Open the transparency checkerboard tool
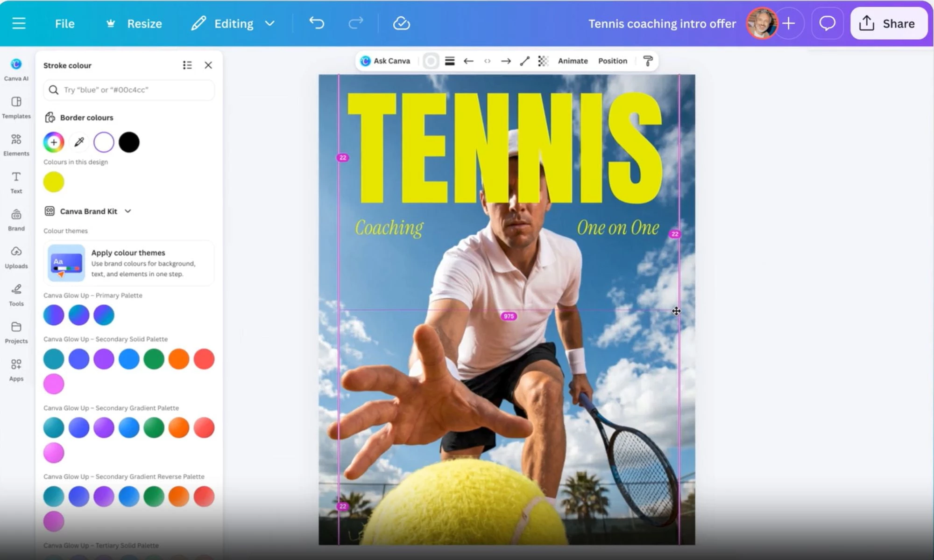 click(x=543, y=61)
